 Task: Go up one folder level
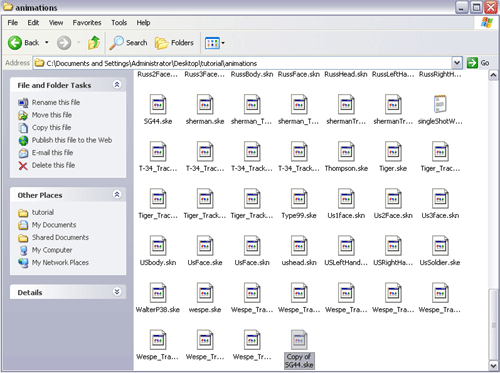94,43
